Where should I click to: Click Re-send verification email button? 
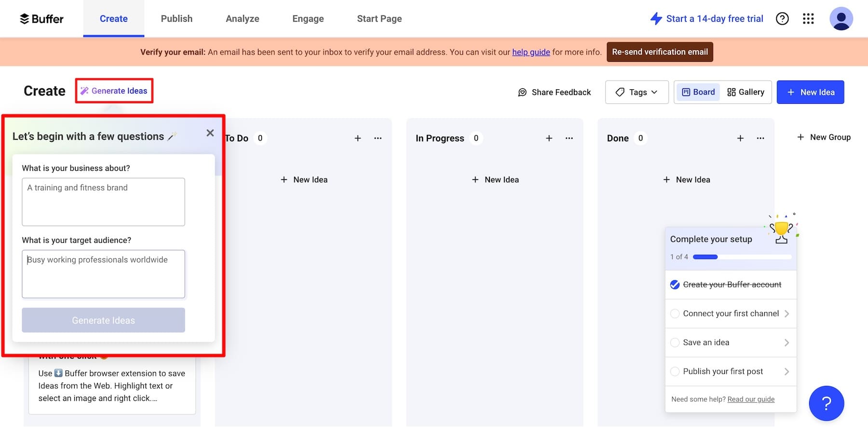click(x=660, y=52)
